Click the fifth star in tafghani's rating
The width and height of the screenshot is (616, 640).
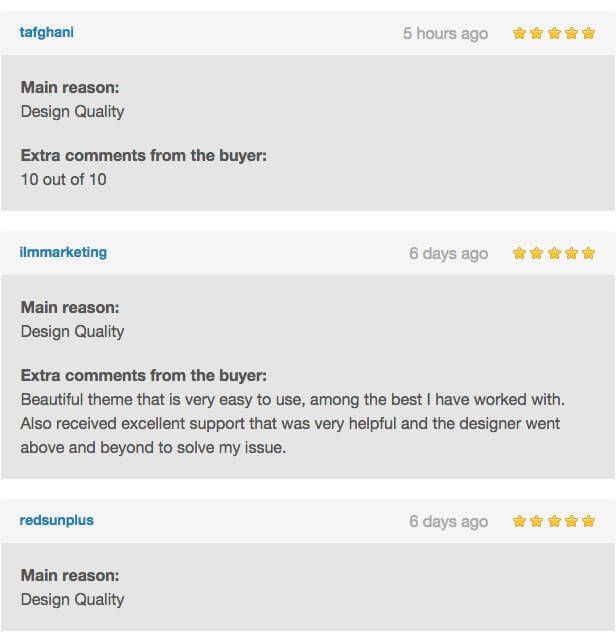point(588,33)
